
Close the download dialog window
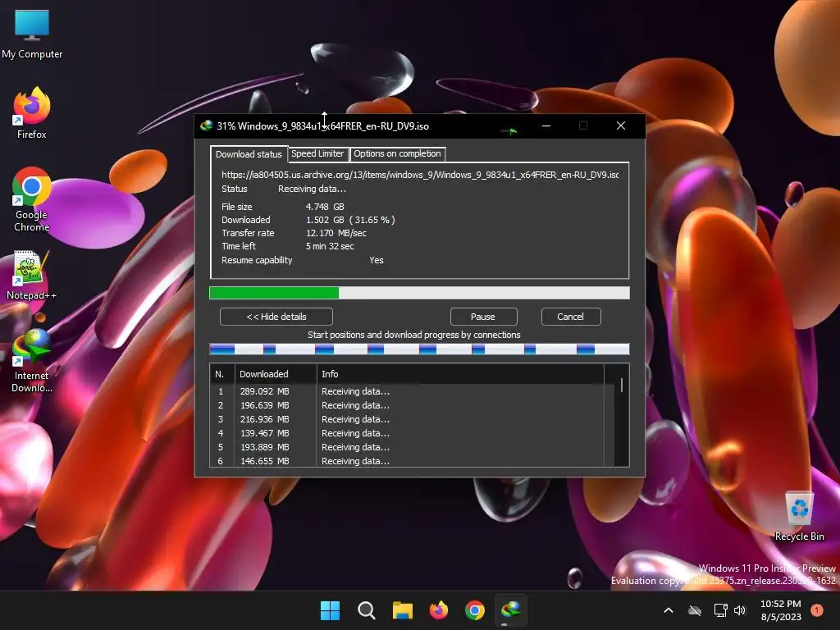coord(621,126)
